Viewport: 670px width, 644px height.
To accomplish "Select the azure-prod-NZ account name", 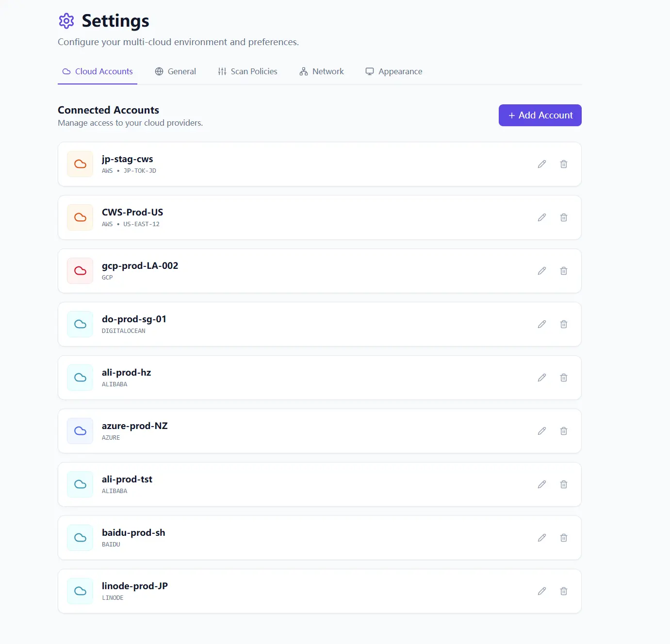I will coord(135,426).
